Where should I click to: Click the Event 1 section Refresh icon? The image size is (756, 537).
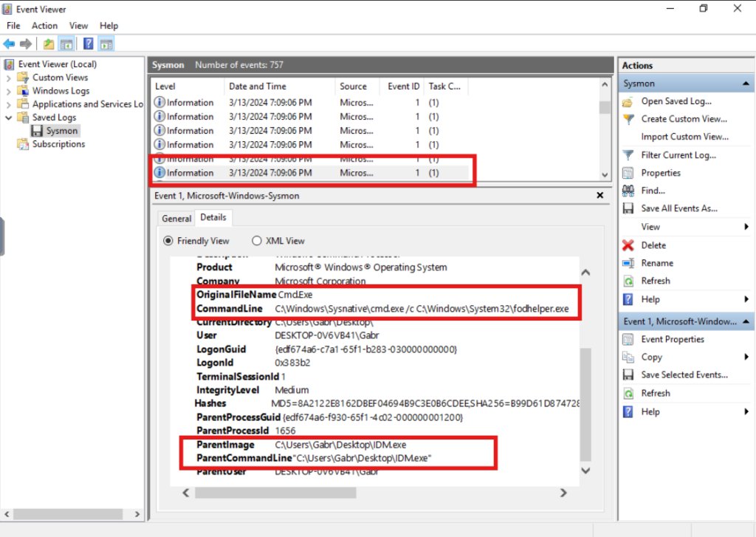point(628,393)
